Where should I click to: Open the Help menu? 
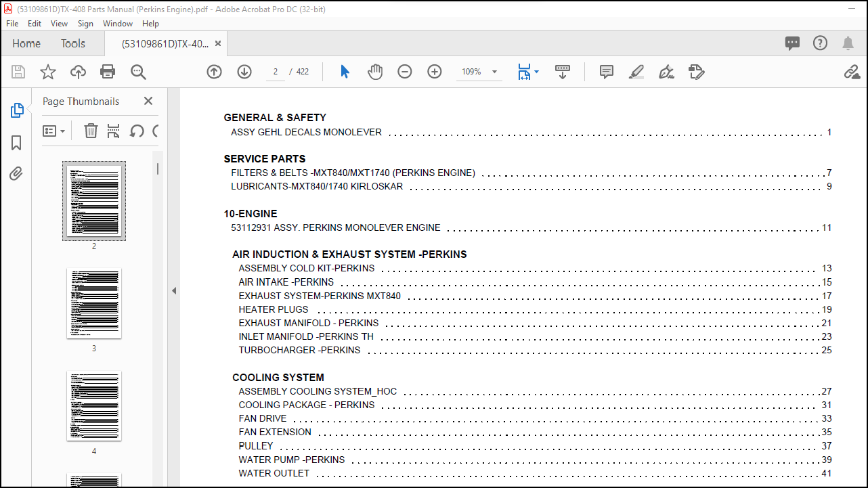tap(150, 23)
